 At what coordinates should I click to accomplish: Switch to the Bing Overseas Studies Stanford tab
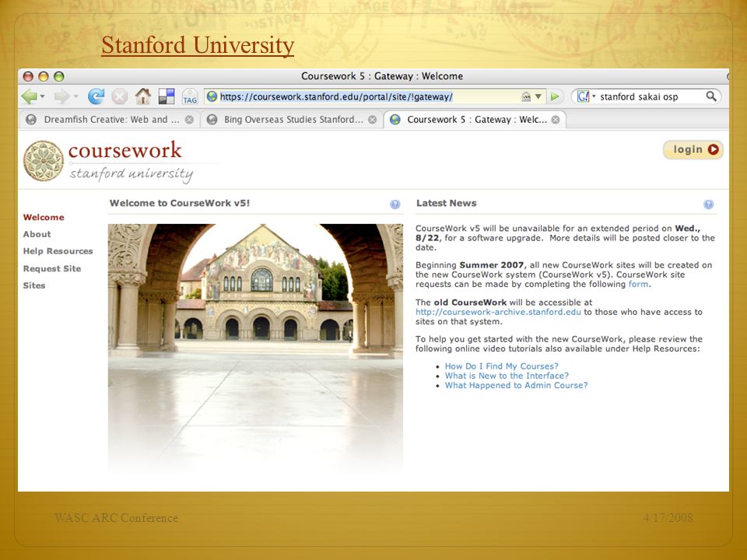[x=292, y=120]
